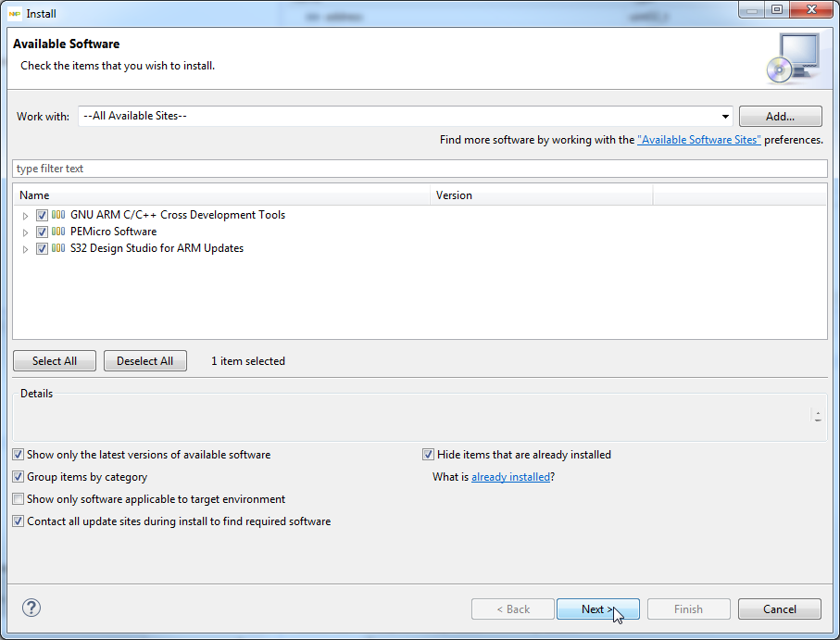Click the Name column header

222,195
